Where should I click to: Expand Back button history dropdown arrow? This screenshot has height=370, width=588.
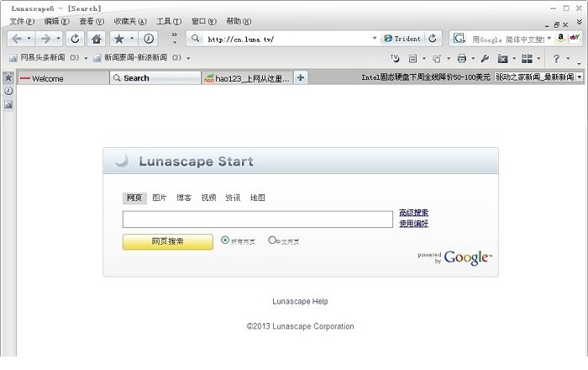[29, 39]
